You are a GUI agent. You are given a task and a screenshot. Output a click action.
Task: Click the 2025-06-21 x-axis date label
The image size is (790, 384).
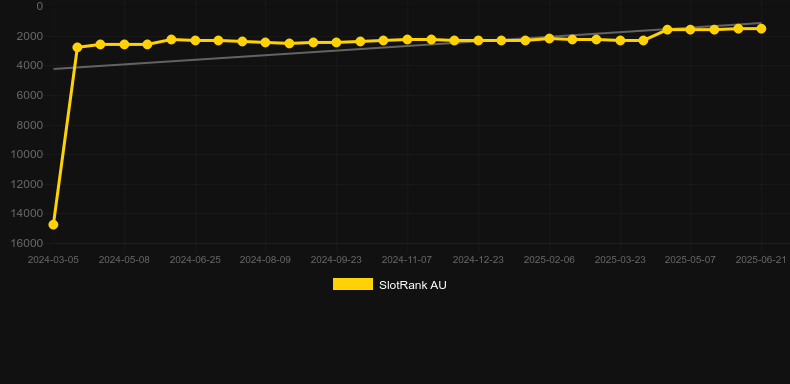tap(761, 260)
